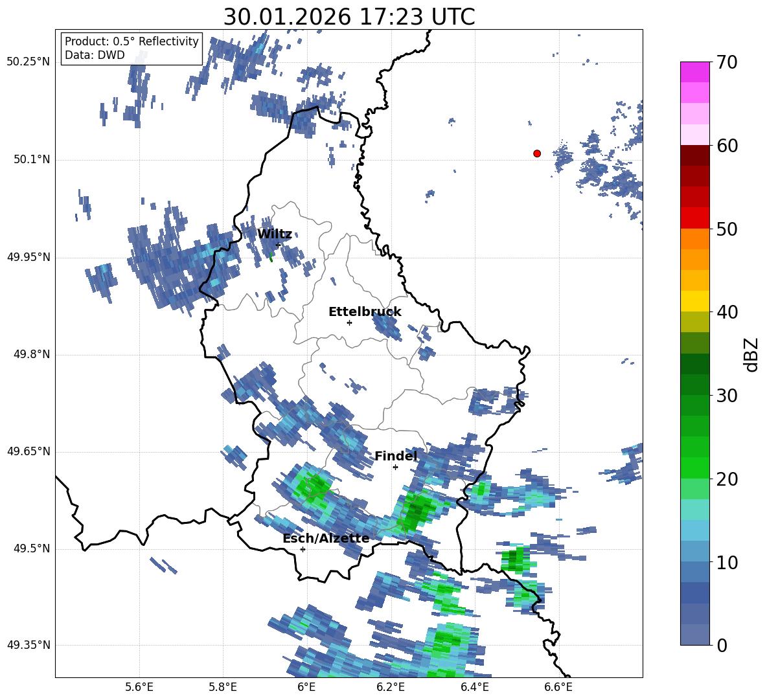
Task: Click the 50.25°N latitude tick label
Action: [x=29, y=62]
